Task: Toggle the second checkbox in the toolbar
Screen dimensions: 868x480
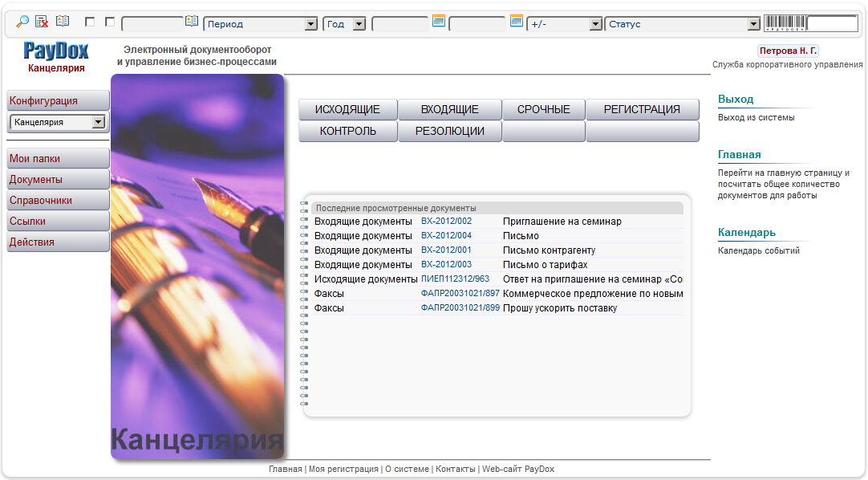Action: (110, 22)
